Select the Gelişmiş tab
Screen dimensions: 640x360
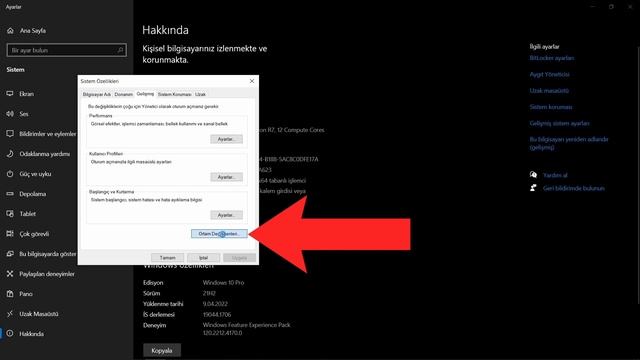(x=145, y=94)
